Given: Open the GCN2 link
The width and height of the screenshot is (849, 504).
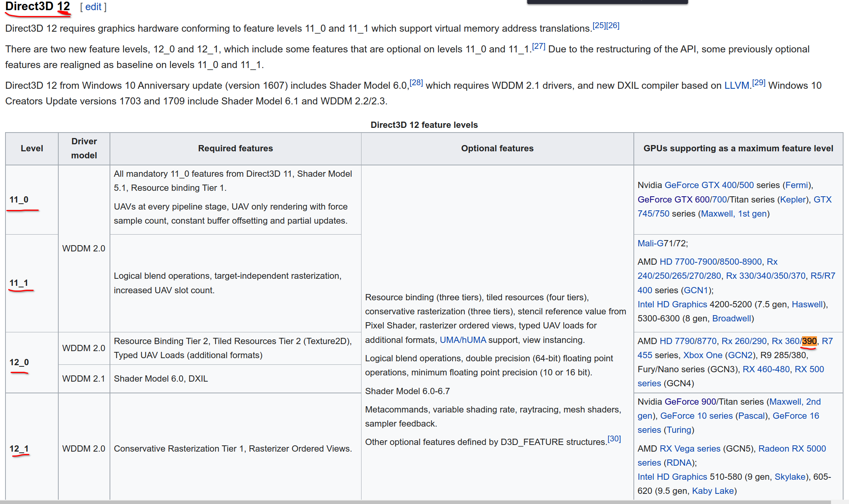Looking at the screenshot, I should point(741,355).
